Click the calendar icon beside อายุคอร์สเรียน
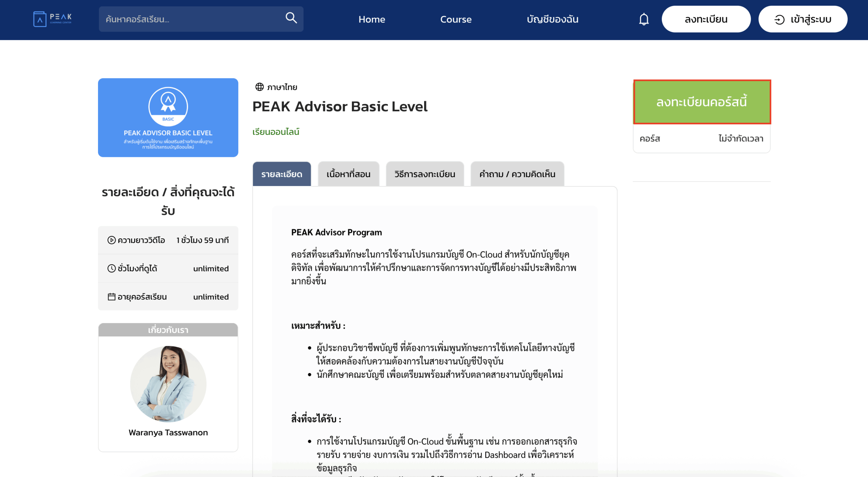This screenshot has width=868, height=477. tap(112, 296)
